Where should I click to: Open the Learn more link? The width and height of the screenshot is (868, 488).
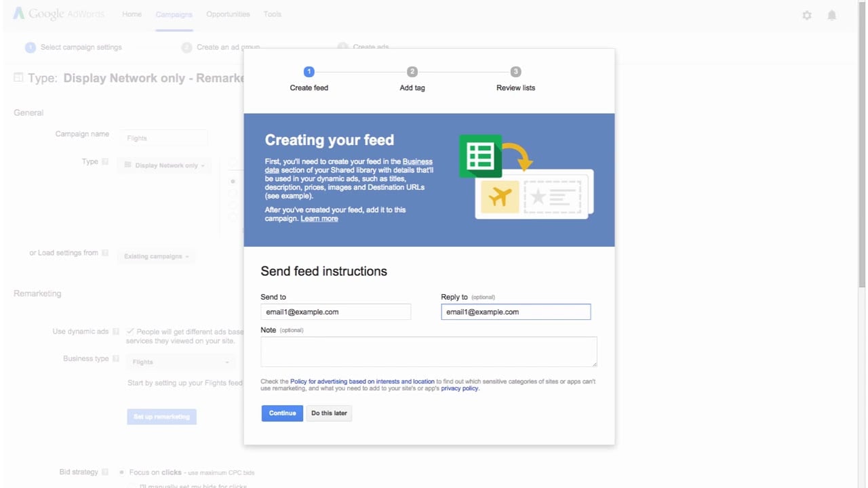click(319, 218)
